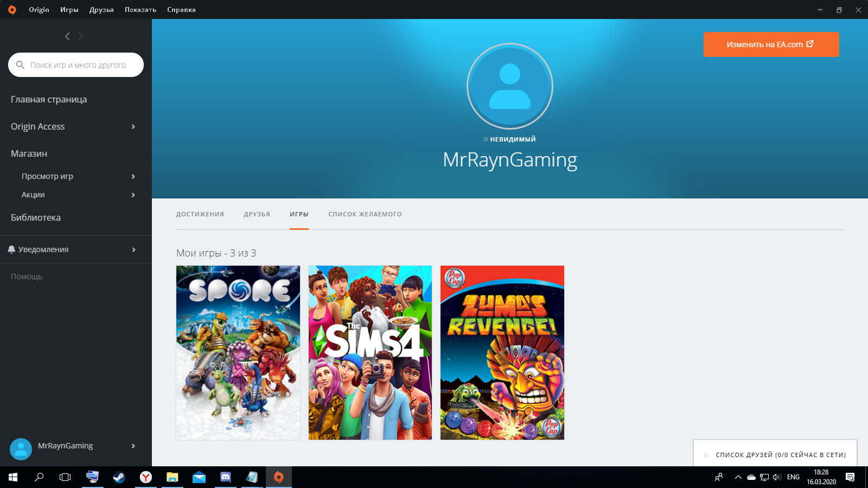Image resolution: width=868 pixels, height=488 pixels.
Task: Open the Windows Action Center
Action: pos(850,477)
